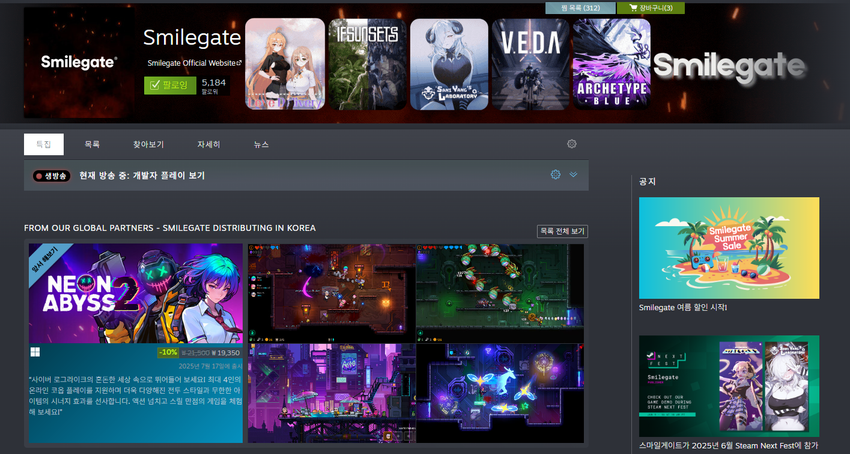Click the FROM OUR GLOBAL PARTNERS section heading

click(170, 228)
